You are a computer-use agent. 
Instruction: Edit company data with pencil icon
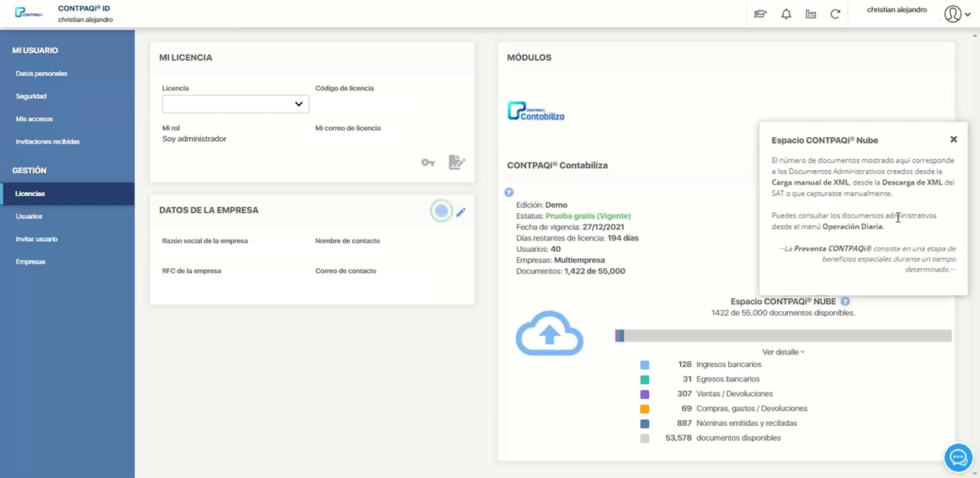(x=461, y=212)
